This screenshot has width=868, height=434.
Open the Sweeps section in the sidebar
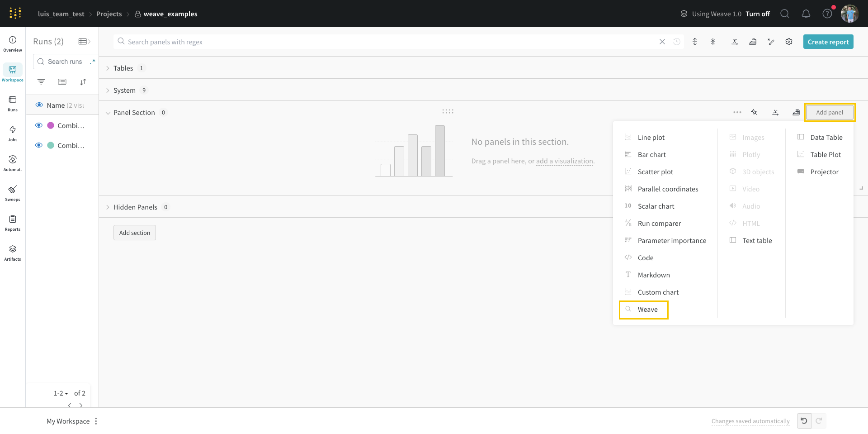coord(13,192)
